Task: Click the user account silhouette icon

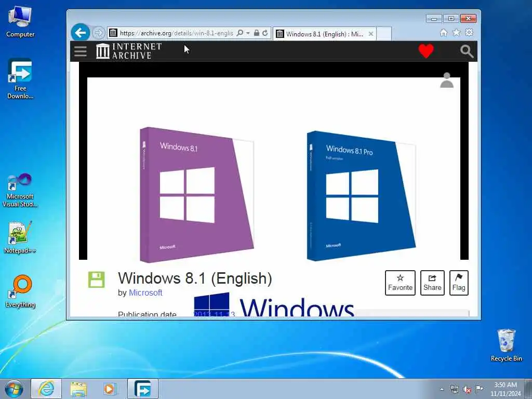Action: pos(447,81)
